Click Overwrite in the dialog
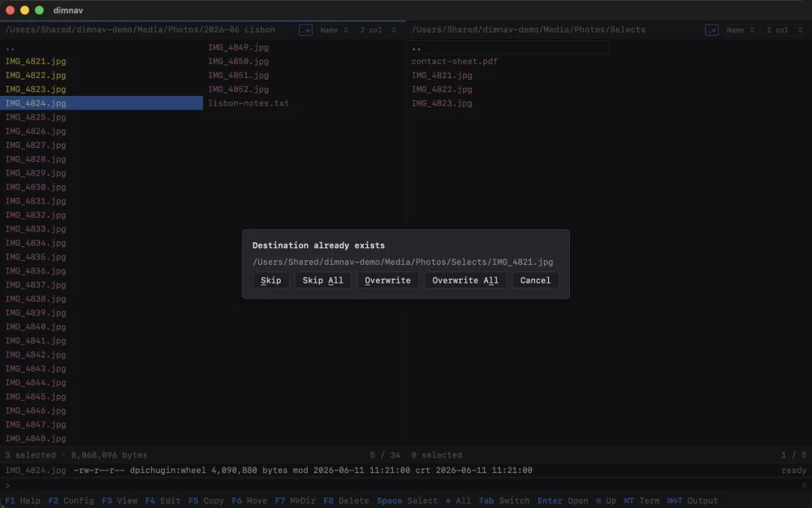 point(387,280)
